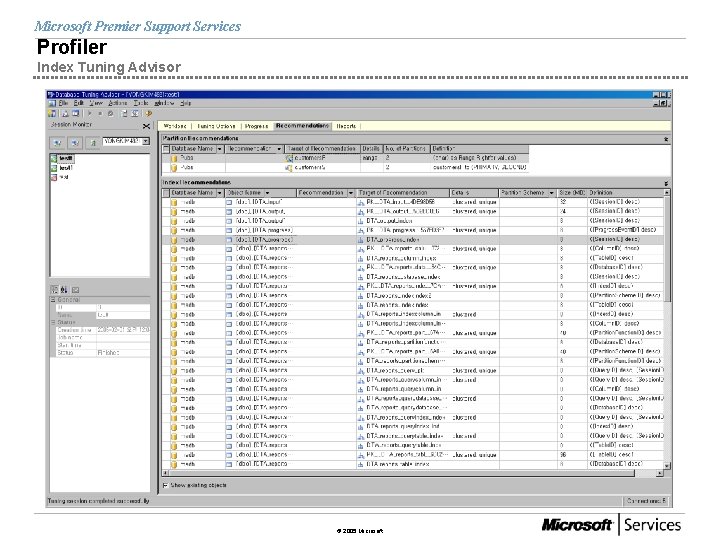Click the Alphabetical sort properties icon
This screenshot has height=540, width=720.
(x=64, y=289)
